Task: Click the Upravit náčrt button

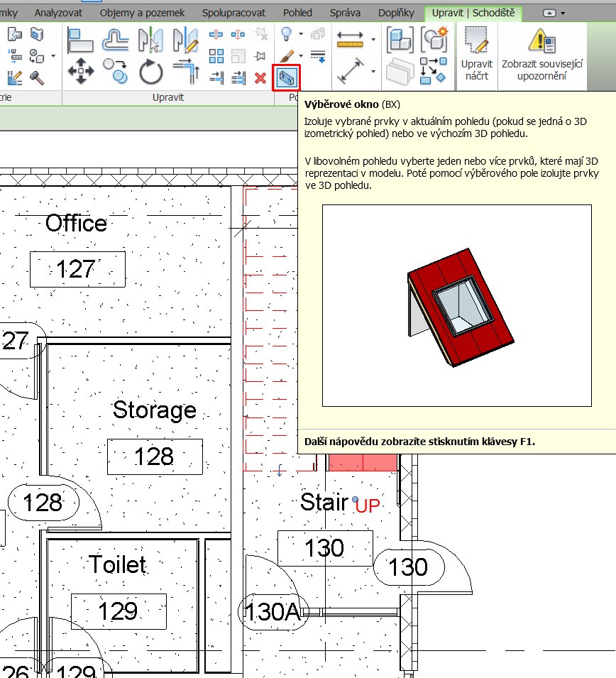Action: [477, 55]
